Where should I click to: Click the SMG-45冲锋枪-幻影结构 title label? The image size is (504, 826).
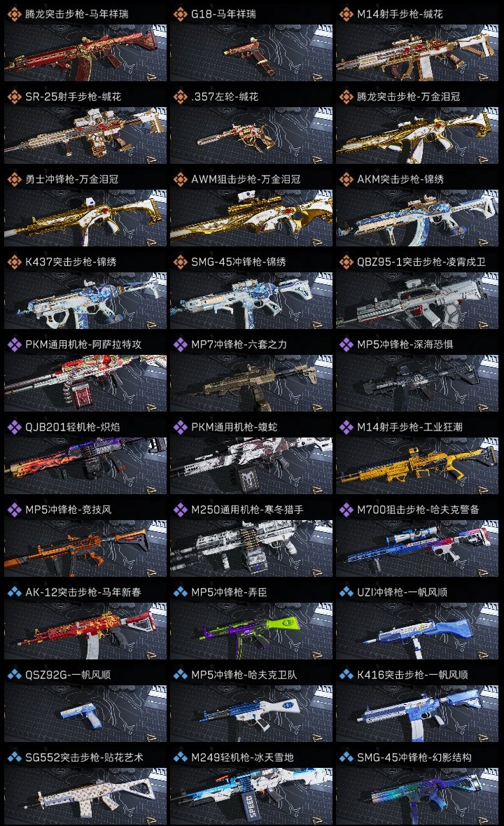[x=414, y=757]
